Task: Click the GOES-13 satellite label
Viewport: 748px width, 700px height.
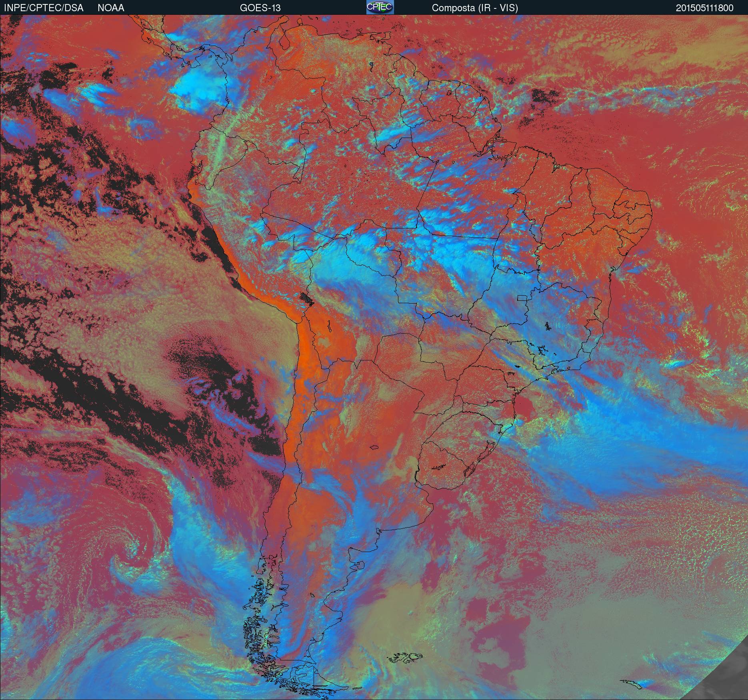Action: [260, 8]
